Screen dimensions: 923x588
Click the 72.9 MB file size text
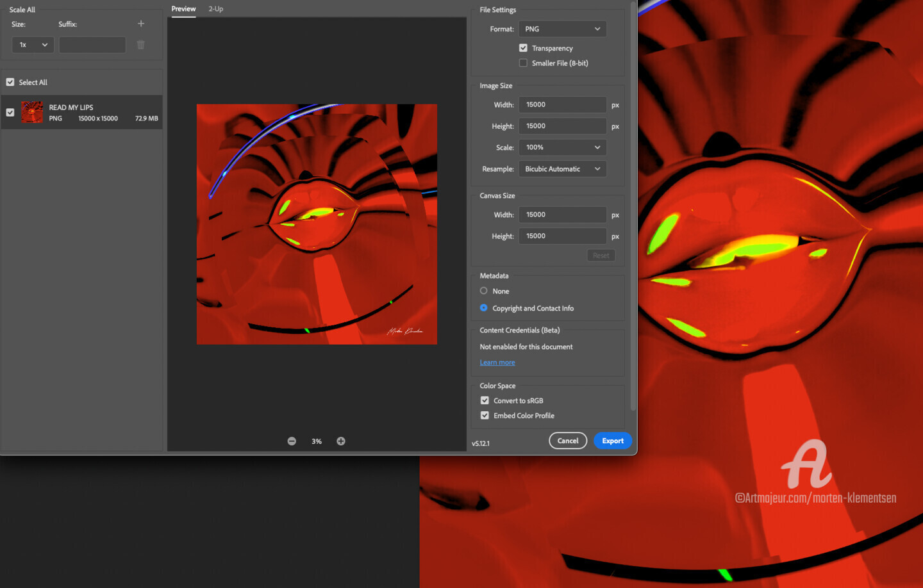(146, 118)
